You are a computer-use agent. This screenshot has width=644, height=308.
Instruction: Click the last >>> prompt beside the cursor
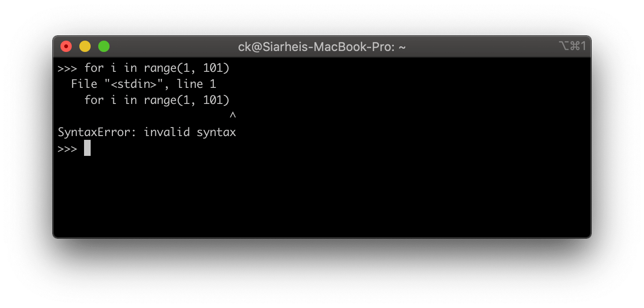67,148
